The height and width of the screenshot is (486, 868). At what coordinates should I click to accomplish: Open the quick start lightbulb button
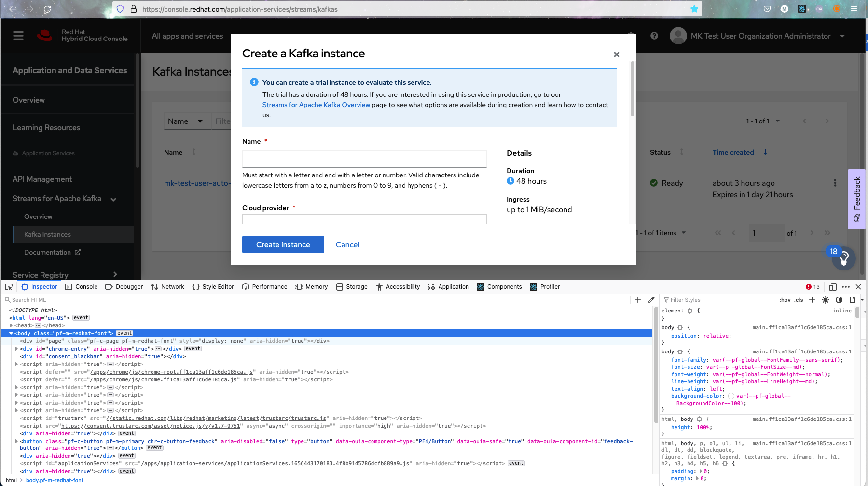pyautogui.click(x=844, y=259)
